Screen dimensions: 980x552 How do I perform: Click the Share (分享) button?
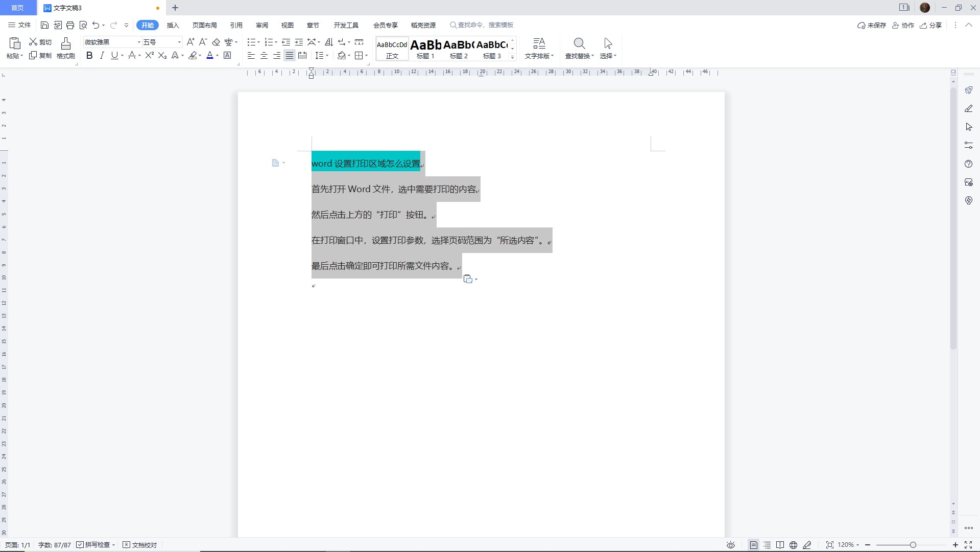931,25
